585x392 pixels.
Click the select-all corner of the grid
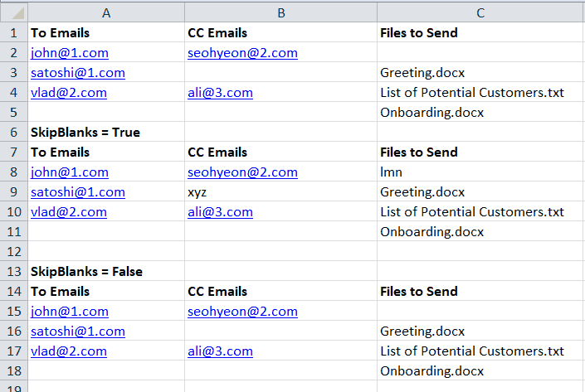[12, 12]
